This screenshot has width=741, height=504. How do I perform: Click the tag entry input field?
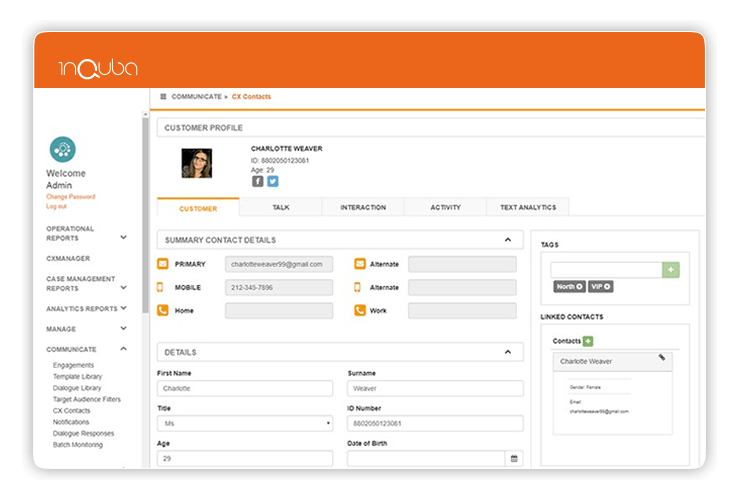[x=606, y=270]
